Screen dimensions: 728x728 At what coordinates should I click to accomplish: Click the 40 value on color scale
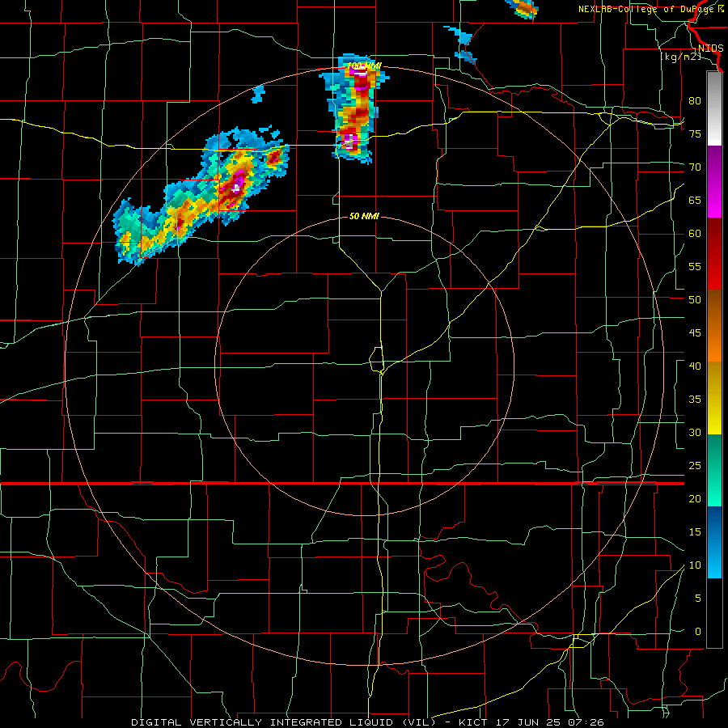695,366
